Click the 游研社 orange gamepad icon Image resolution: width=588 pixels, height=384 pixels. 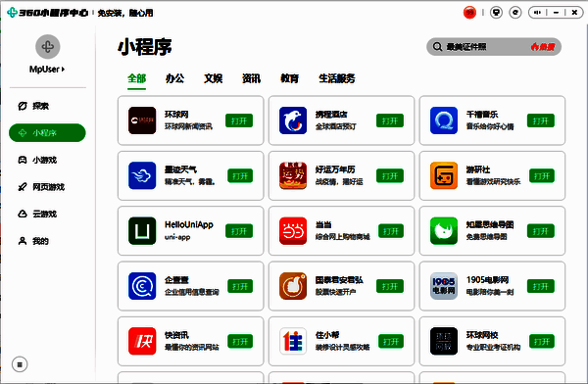444,175
